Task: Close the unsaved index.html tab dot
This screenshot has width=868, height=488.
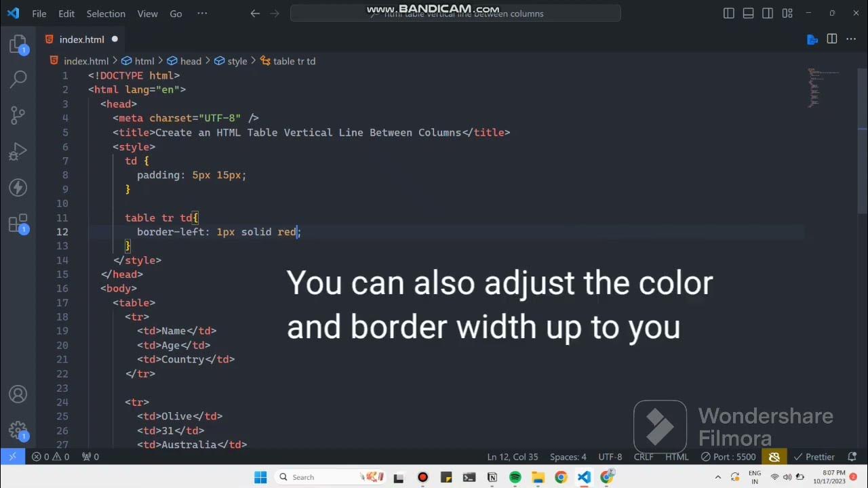Action: click(x=115, y=39)
